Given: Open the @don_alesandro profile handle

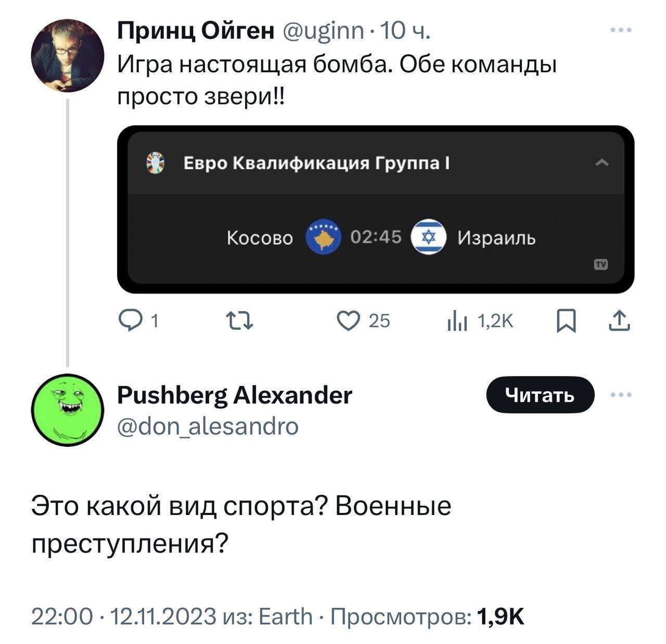Looking at the screenshot, I should (208, 426).
